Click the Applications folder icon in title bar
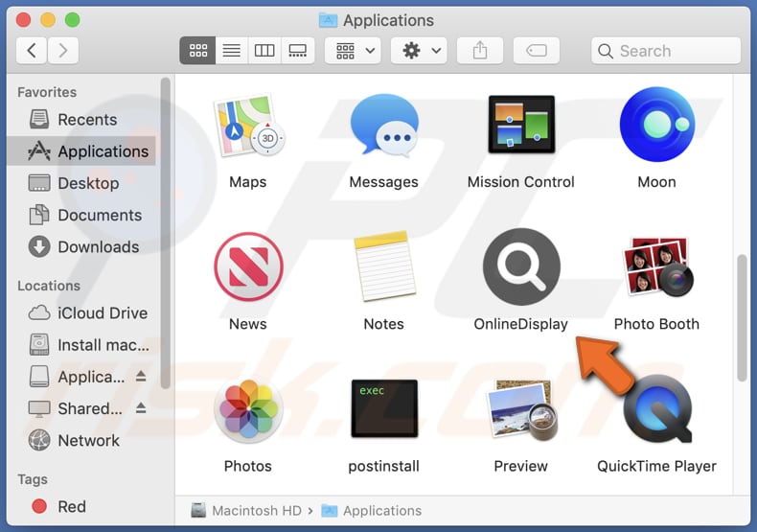 (x=329, y=20)
